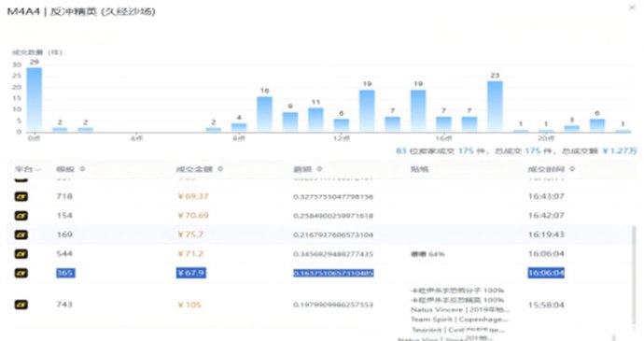The image size is (644, 341).
Task: Click the platform icon in the 154 row
Action: (21, 216)
